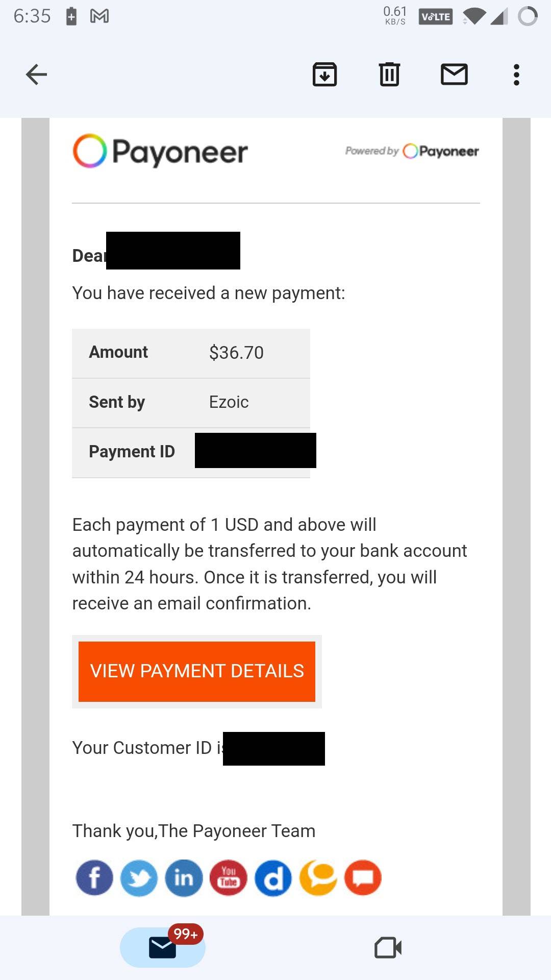Image resolution: width=551 pixels, height=980 pixels.
Task: Click the VIEW PAYMENT DETAILS button
Action: pos(197,671)
